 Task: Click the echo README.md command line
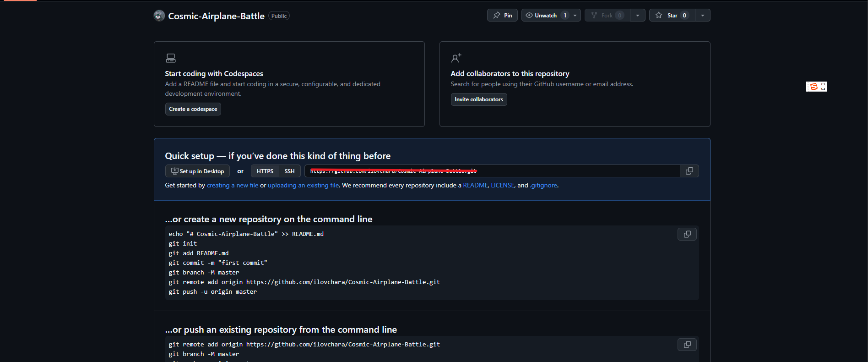tap(246, 234)
